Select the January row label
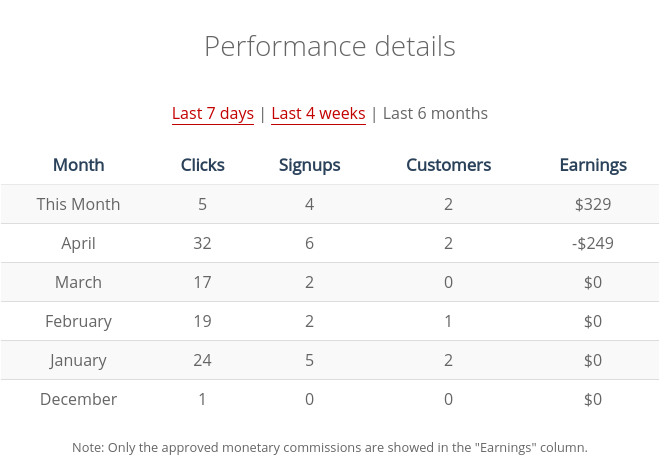This screenshot has height=467, width=665. (78, 360)
